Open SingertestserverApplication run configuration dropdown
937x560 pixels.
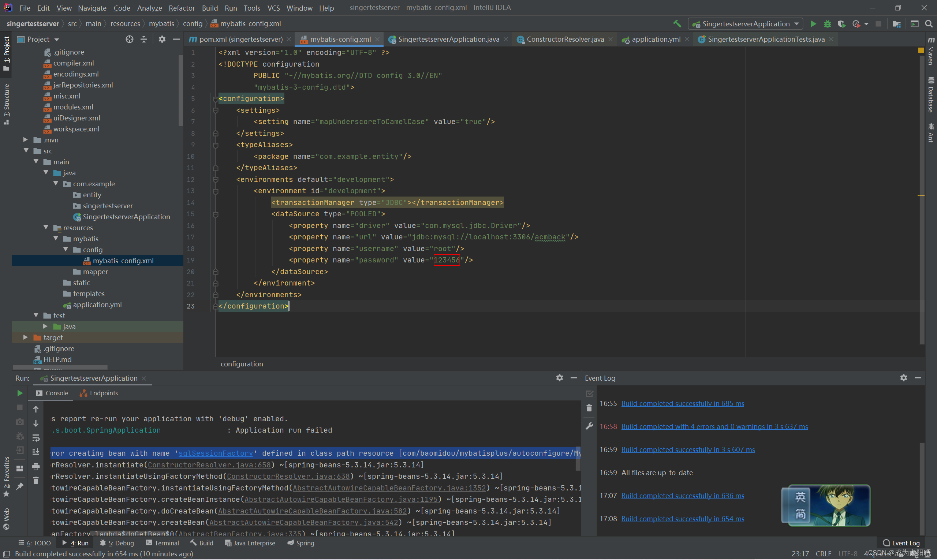click(x=746, y=24)
